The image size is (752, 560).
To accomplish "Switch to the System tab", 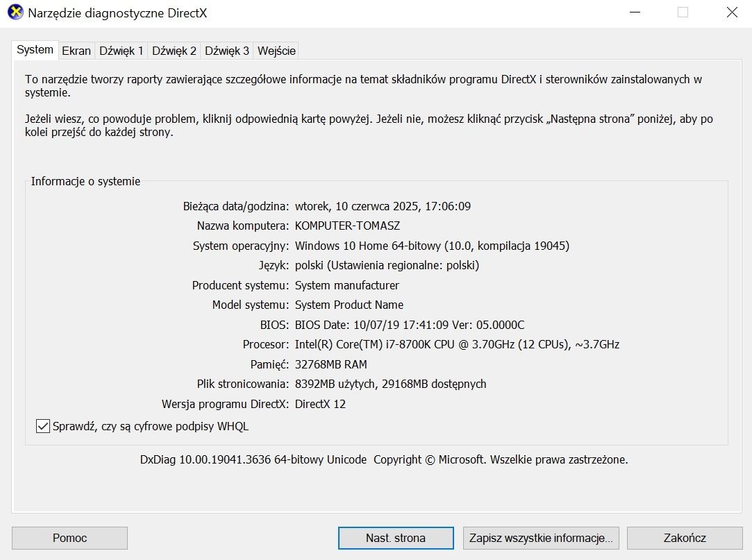I will 35,50.
